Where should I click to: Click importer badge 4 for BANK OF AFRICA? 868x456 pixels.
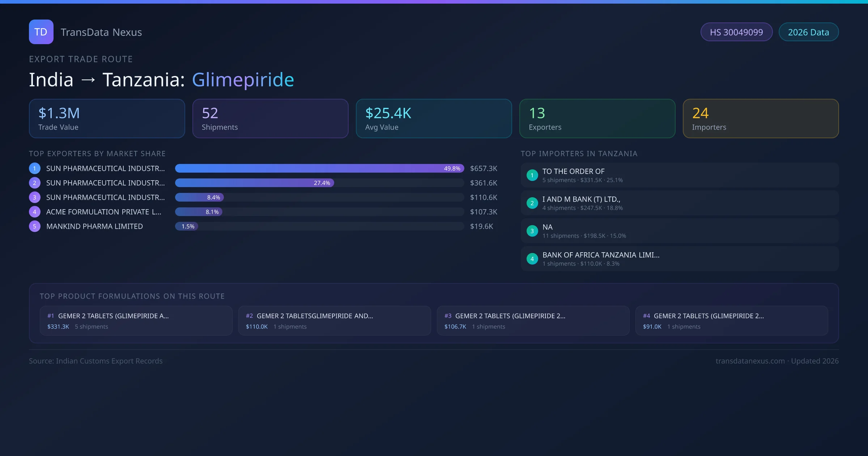532,258
